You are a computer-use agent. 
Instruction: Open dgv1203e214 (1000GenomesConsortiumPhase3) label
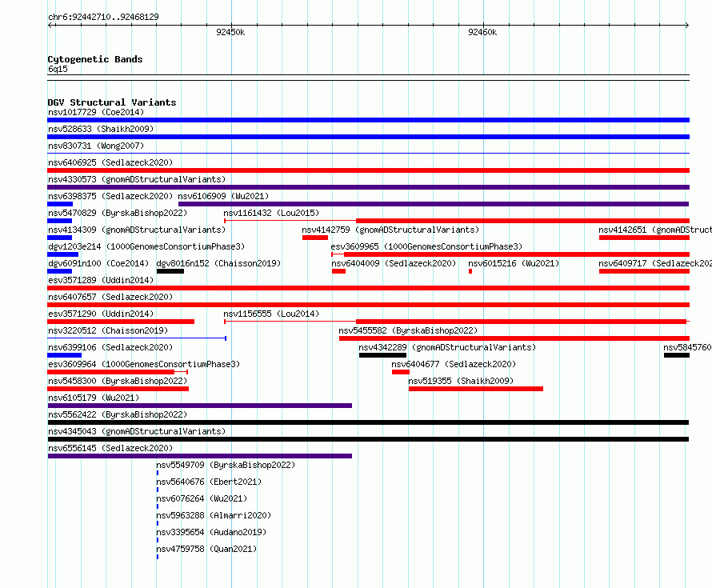[146, 246]
